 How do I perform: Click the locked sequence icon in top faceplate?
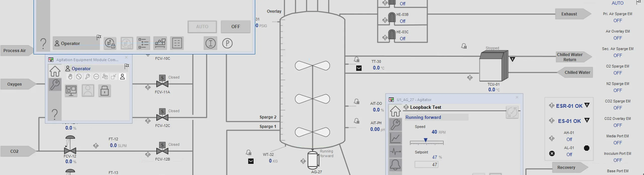[110, 43]
